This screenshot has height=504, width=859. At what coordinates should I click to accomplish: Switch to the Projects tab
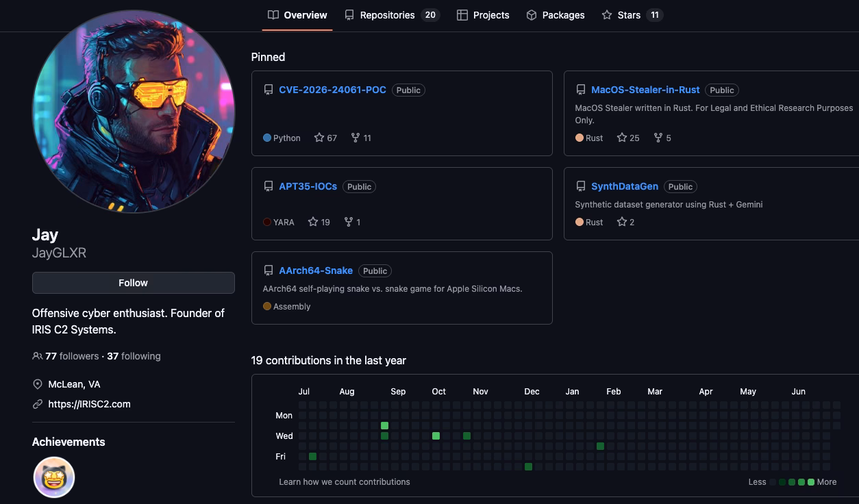[x=483, y=15]
